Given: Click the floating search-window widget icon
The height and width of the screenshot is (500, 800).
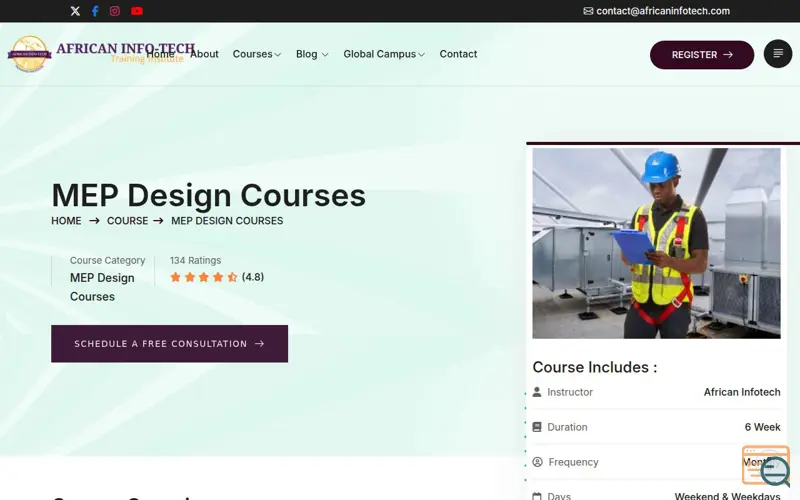Looking at the screenshot, I should coord(766,466).
